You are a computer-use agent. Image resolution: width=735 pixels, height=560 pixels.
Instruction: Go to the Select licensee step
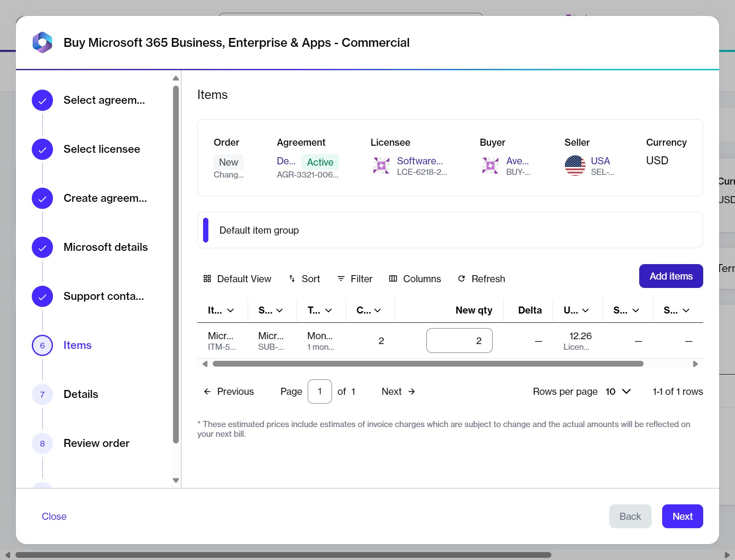point(102,149)
